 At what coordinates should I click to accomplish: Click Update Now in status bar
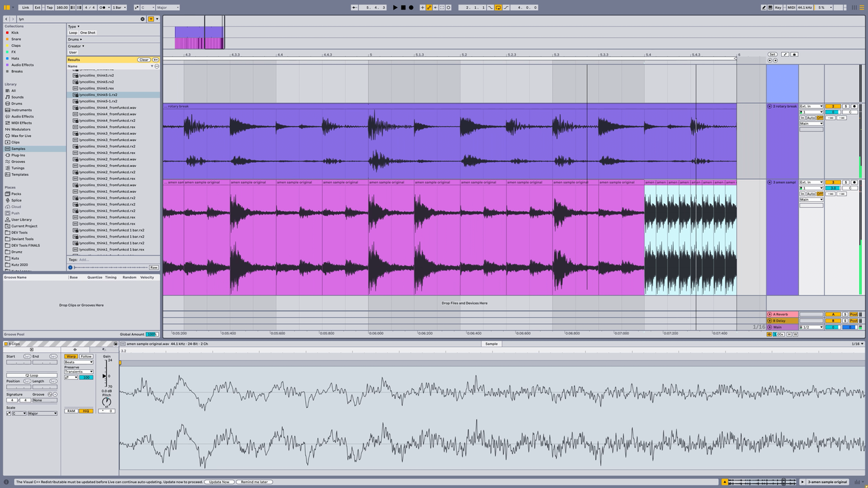pos(220,482)
